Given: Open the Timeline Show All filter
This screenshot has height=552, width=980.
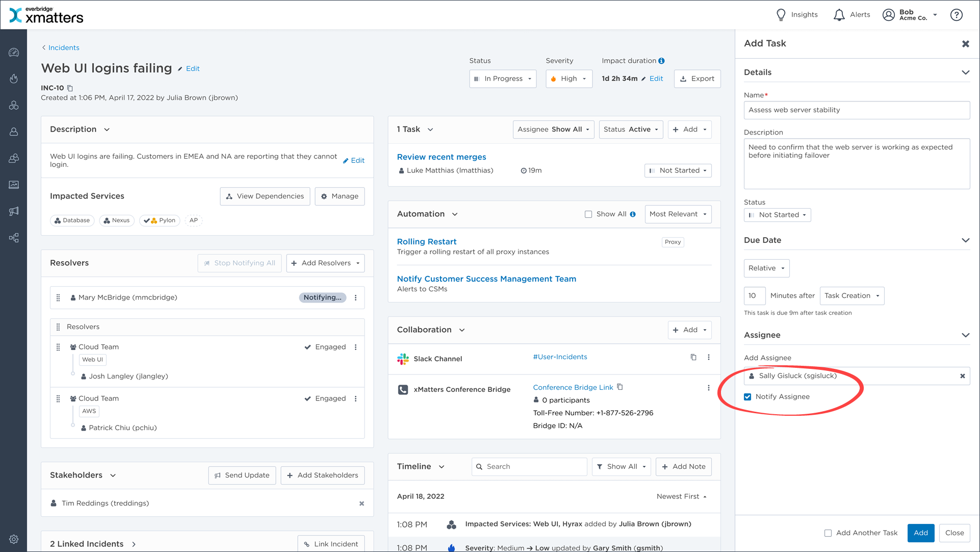Looking at the screenshot, I should click(622, 467).
